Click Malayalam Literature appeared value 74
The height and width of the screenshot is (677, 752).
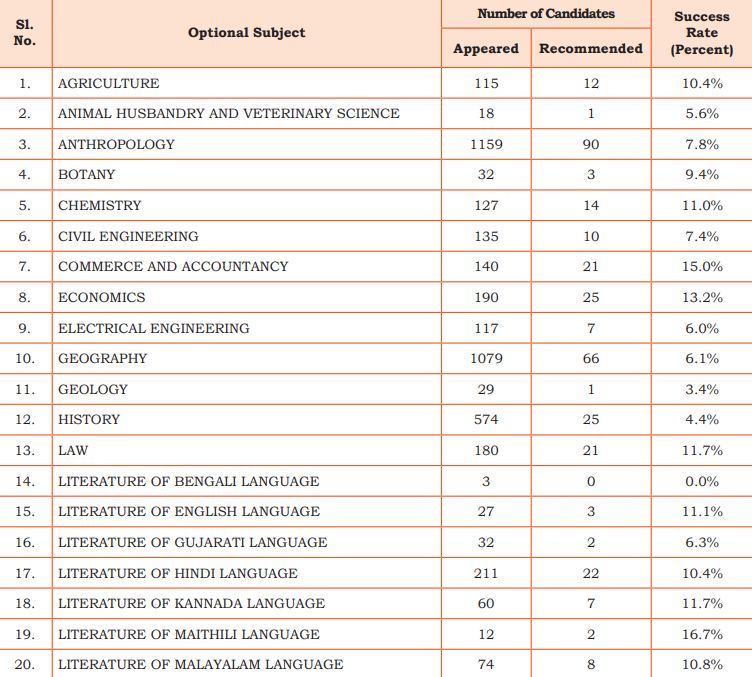(x=486, y=664)
